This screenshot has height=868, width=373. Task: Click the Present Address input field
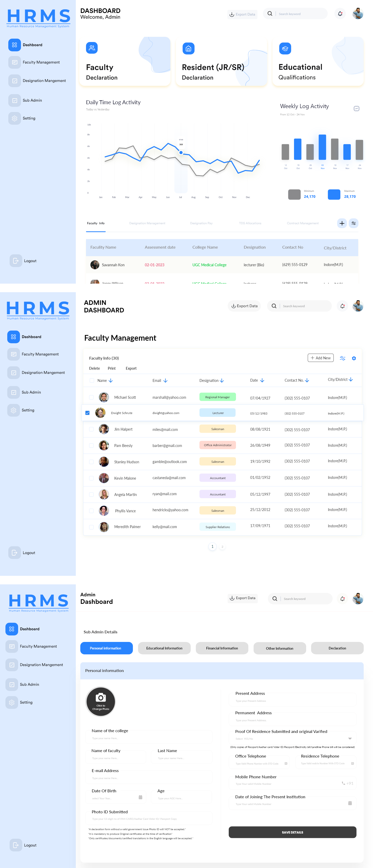[x=292, y=700]
